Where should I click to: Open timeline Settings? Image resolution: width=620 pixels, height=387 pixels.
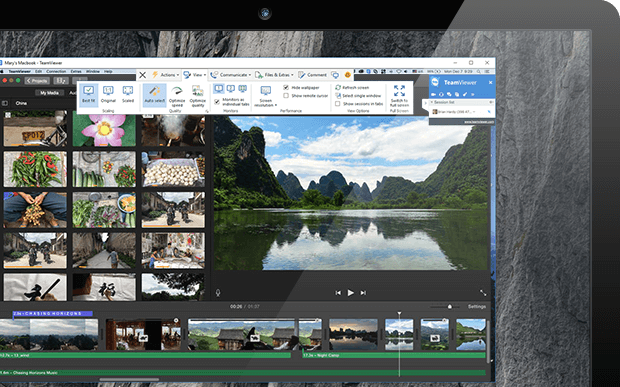[x=477, y=307]
